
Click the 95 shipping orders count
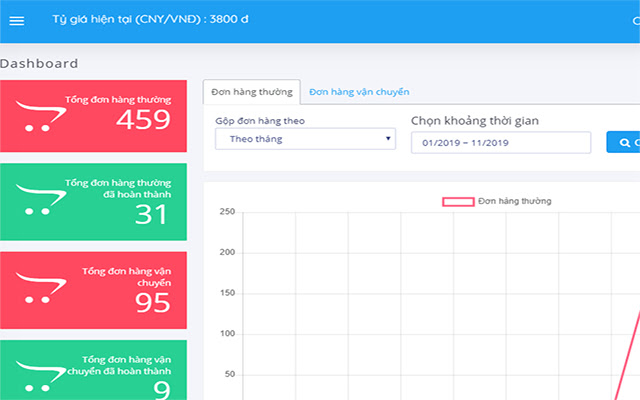pos(152,303)
